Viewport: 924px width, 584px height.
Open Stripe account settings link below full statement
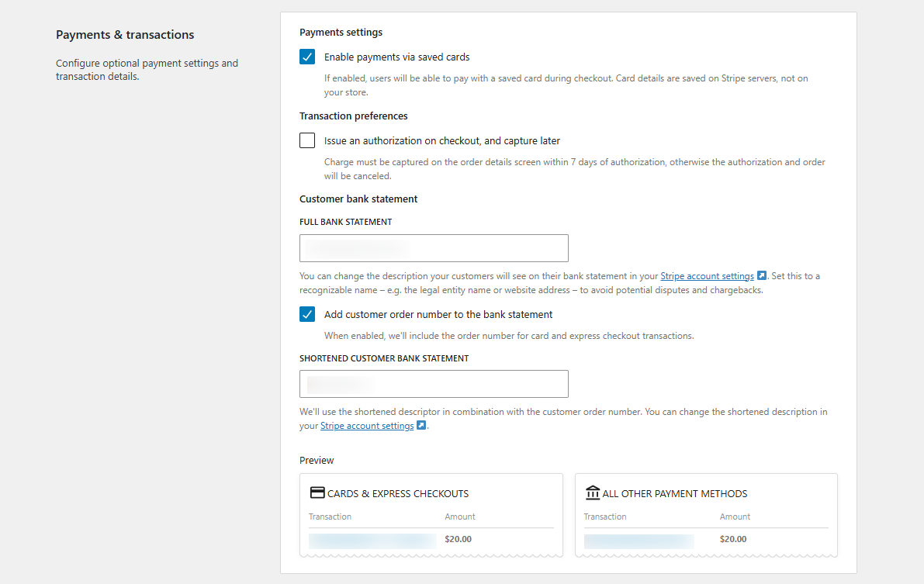tap(707, 276)
